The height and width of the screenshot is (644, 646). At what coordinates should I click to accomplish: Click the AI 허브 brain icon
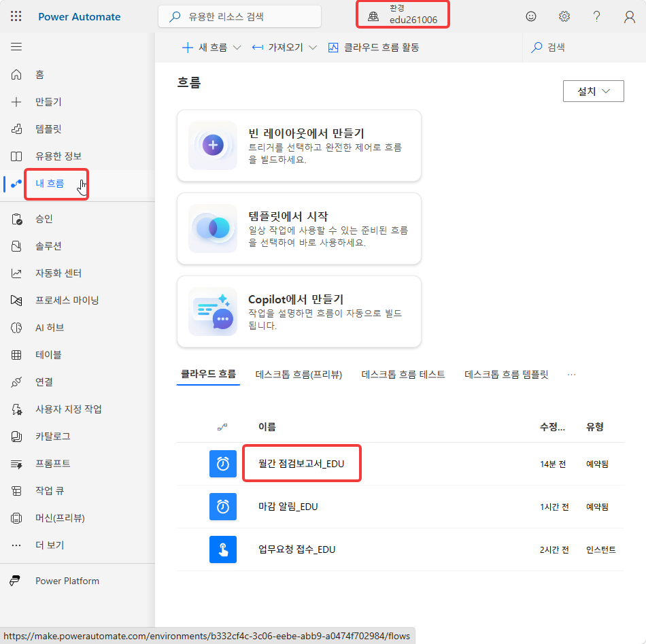(x=16, y=328)
